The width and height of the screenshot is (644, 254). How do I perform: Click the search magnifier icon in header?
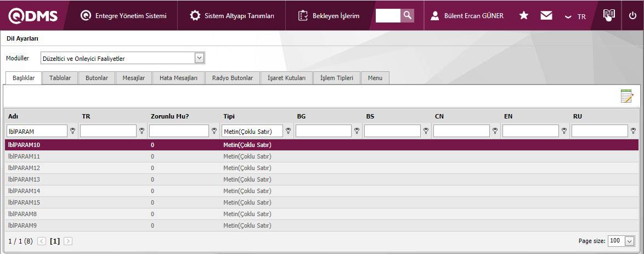pyautogui.click(x=408, y=15)
